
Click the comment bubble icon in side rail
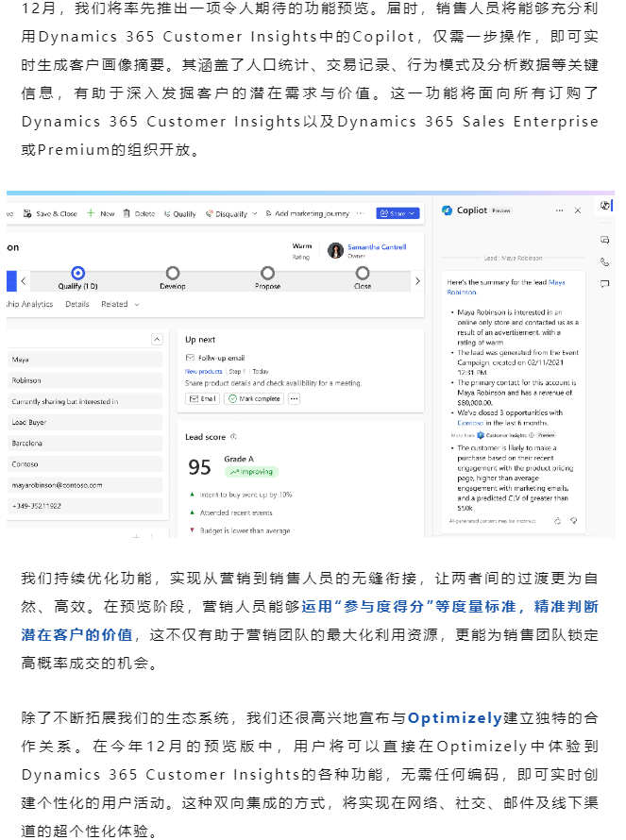click(x=605, y=284)
